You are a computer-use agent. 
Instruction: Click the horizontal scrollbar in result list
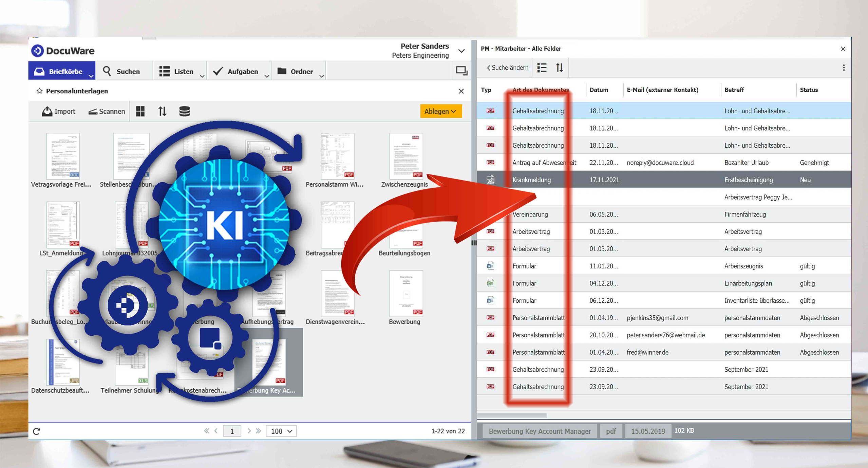[512, 415]
